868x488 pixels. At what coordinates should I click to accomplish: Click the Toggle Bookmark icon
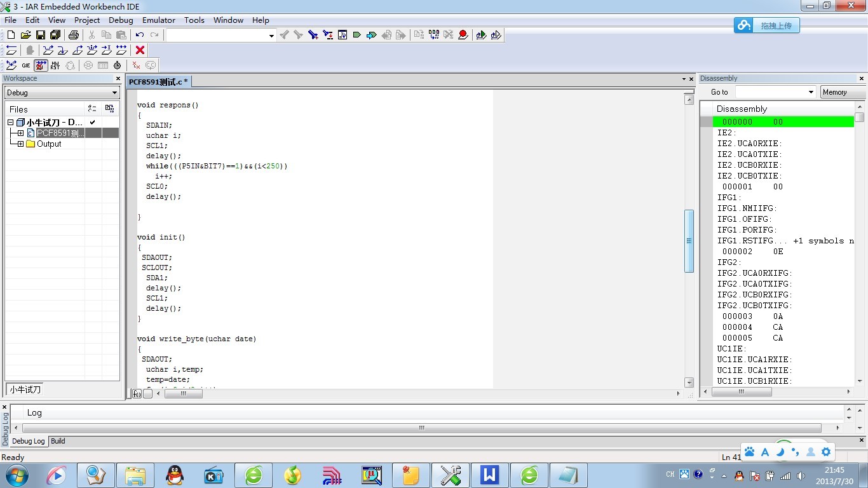click(x=357, y=35)
